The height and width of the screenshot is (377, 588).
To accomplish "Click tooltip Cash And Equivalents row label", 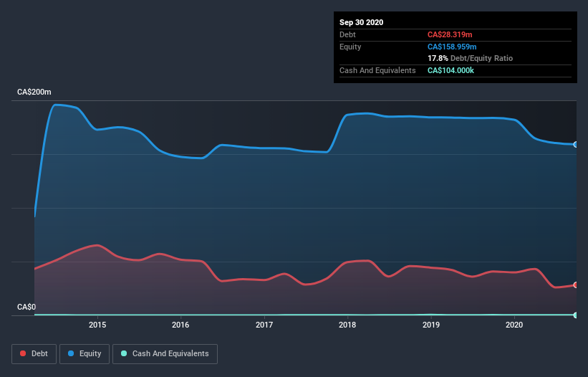I will (x=377, y=70).
